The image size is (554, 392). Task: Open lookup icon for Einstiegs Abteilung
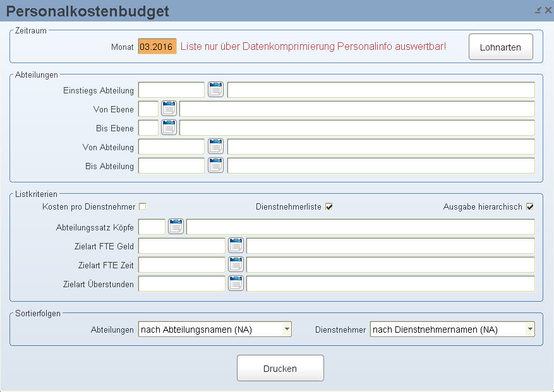coord(215,90)
